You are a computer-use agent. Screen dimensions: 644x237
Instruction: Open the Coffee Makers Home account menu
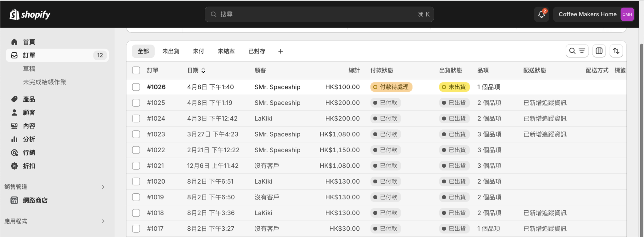(593, 14)
